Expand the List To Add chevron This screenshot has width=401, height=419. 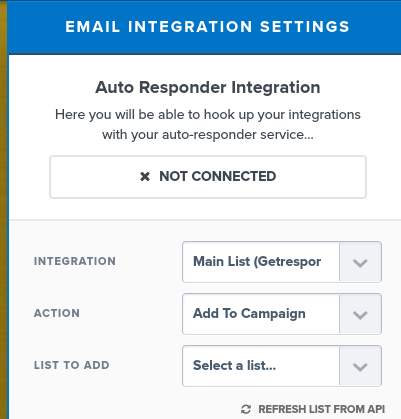click(360, 366)
